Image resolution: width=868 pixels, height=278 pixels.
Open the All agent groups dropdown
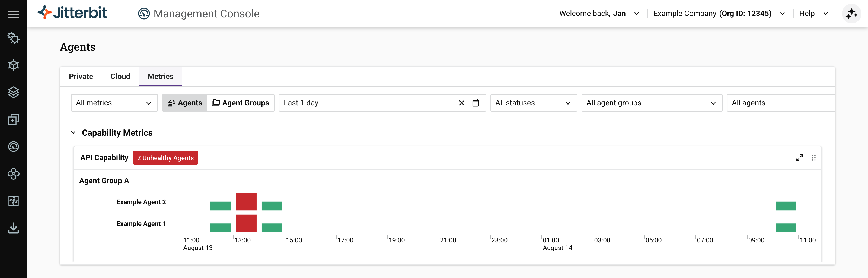click(651, 103)
